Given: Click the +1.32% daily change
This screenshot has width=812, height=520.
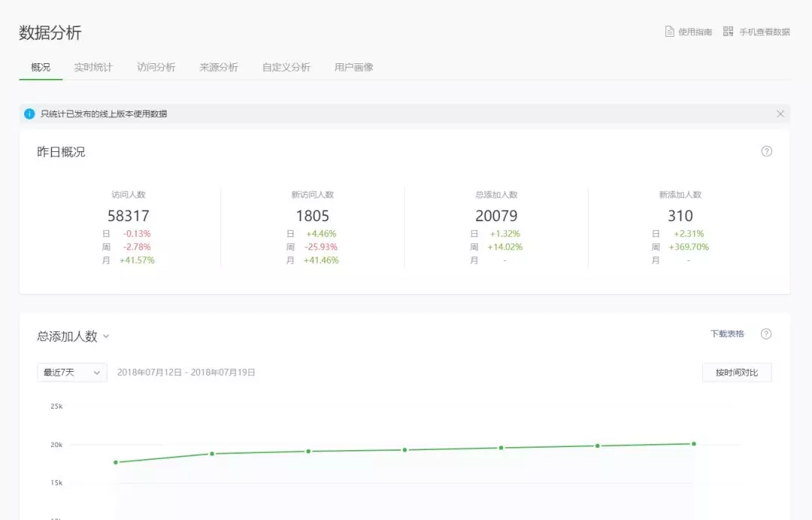Looking at the screenshot, I should (505, 234).
